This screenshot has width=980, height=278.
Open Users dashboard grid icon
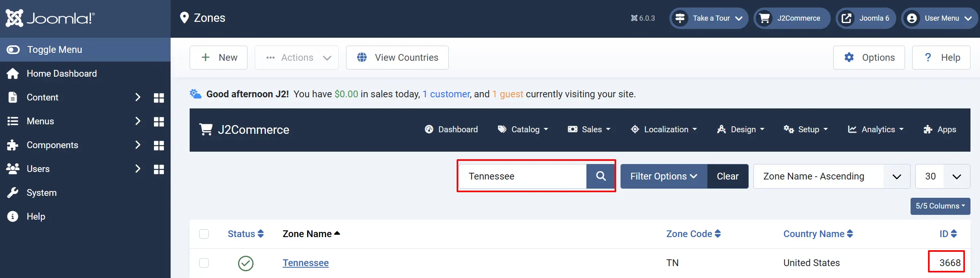click(159, 169)
